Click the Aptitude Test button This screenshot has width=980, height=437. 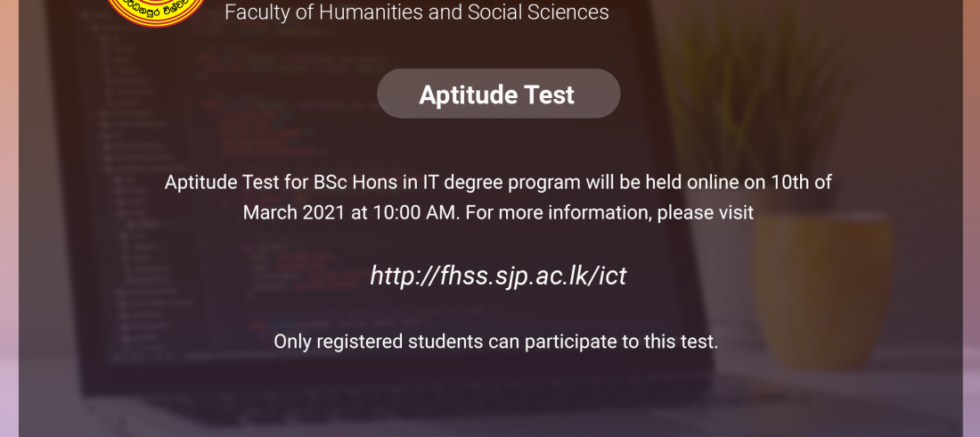498,95
